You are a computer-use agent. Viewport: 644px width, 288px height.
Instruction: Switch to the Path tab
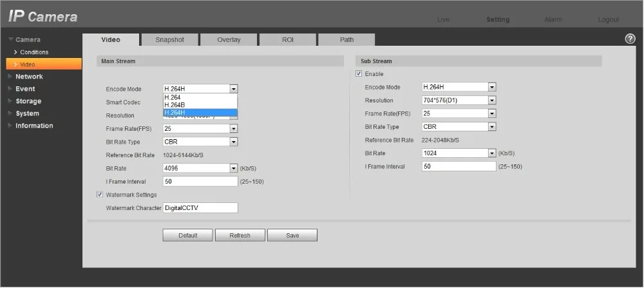coord(346,40)
